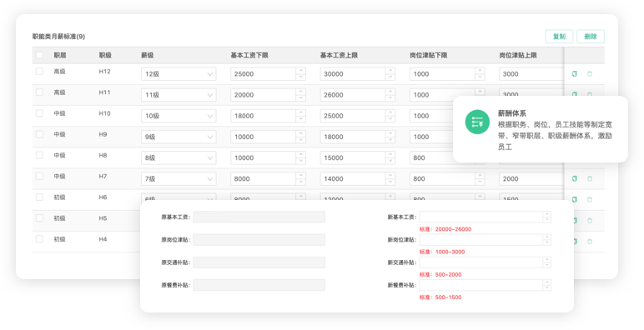Viewport: 644px width, 330px height.
Task: Click the 复制 button at top
Action: 559,37
